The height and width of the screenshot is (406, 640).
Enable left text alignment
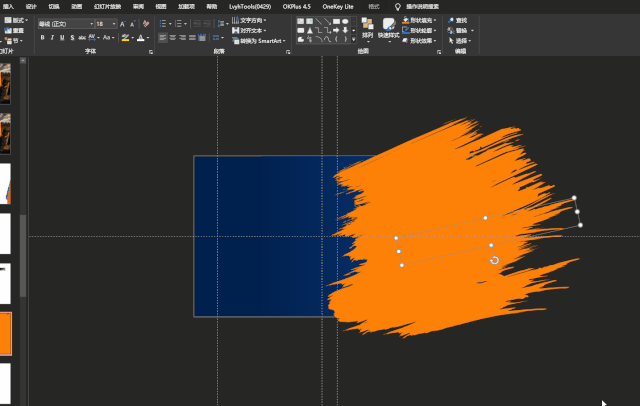162,38
